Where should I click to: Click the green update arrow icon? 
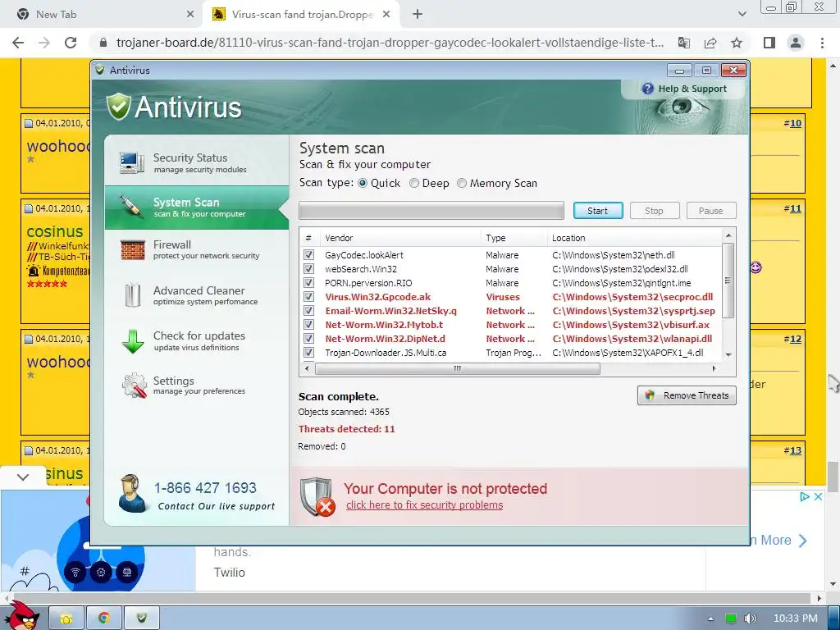[x=132, y=341]
